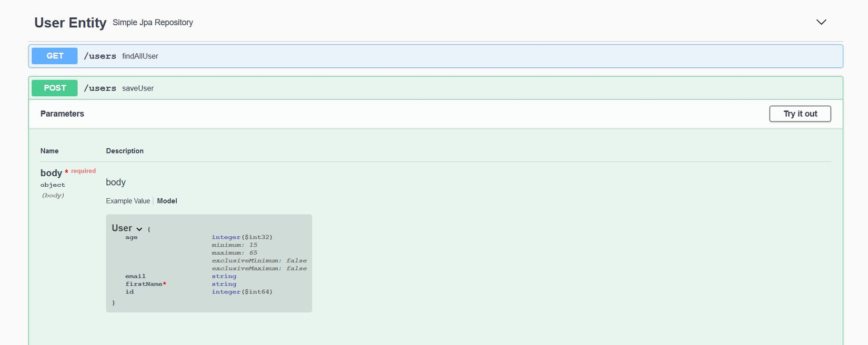Click the User Entity heading

point(70,23)
